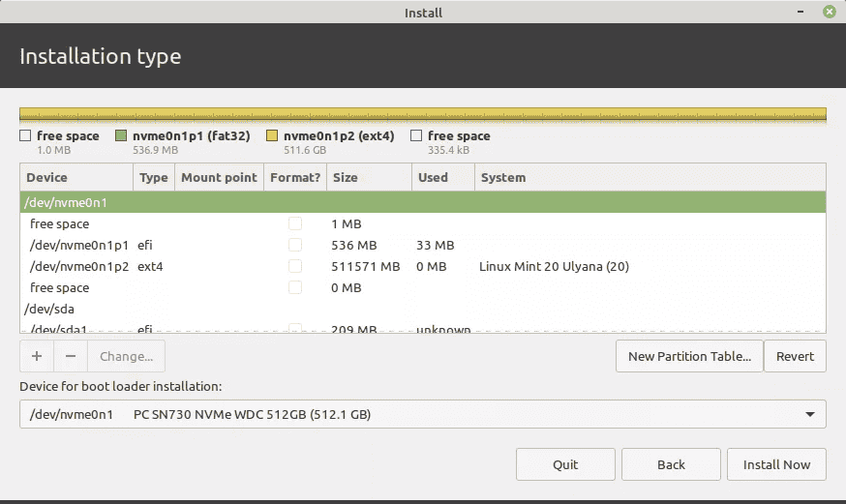846x504 pixels.
Task: Close the Install window
Action: [829, 12]
